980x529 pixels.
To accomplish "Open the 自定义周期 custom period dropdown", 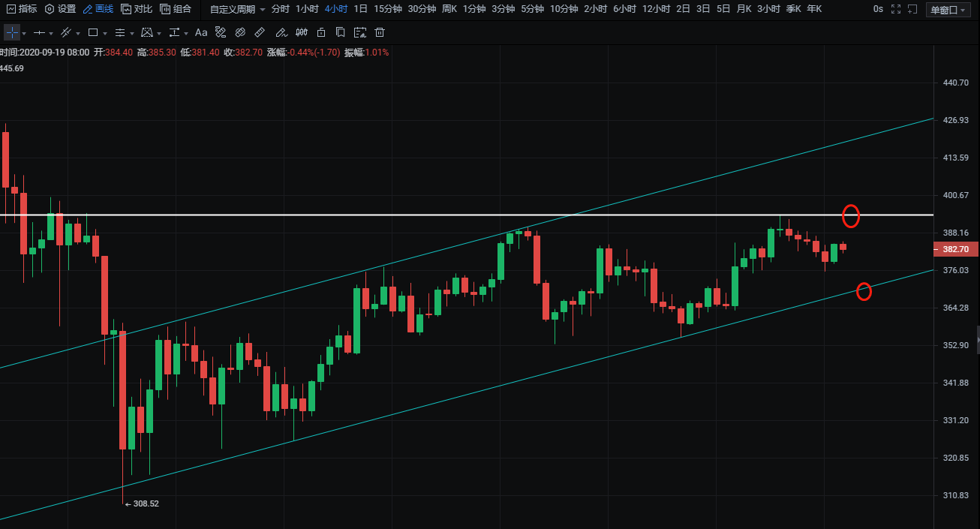I will tap(237, 9).
